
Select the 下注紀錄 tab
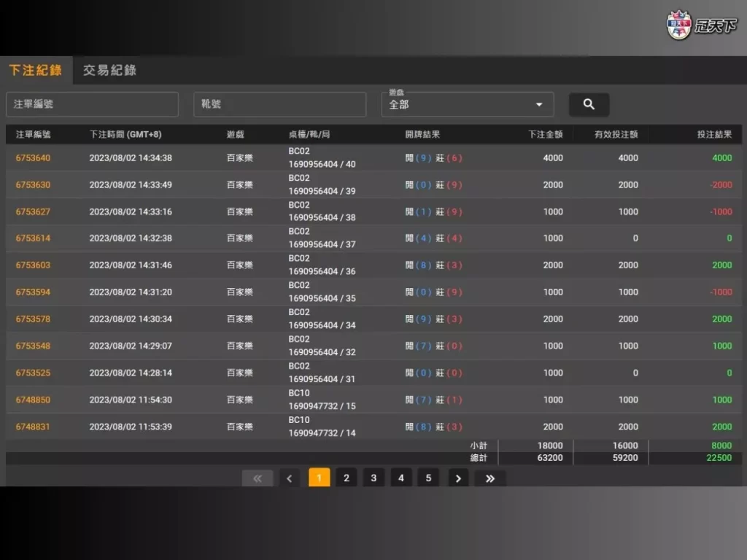click(36, 70)
